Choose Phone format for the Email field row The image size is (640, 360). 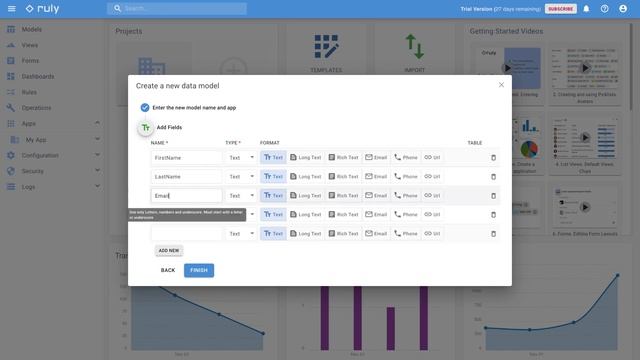pyautogui.click(x=406, y=196)
